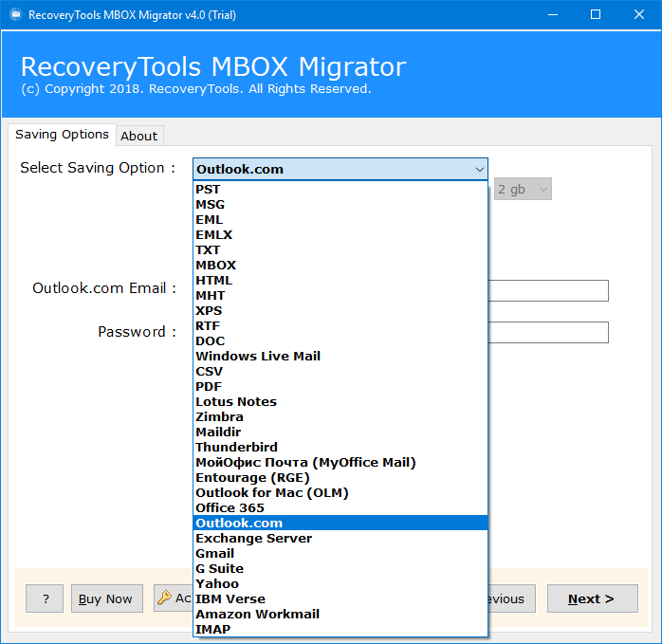Select МойОфис Почта (MyOffice Mail) option
Screen dimensions: 662x644
click(340, 463)
